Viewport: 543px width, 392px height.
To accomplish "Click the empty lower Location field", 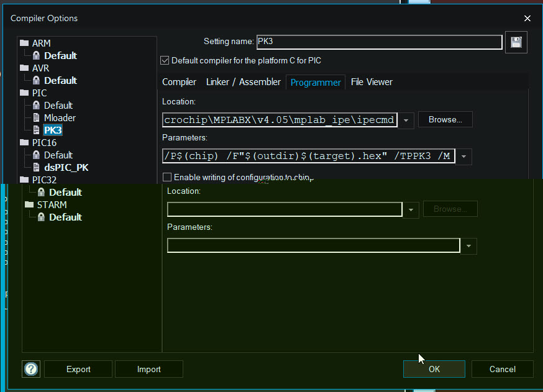I will click(x=285, y=209).
